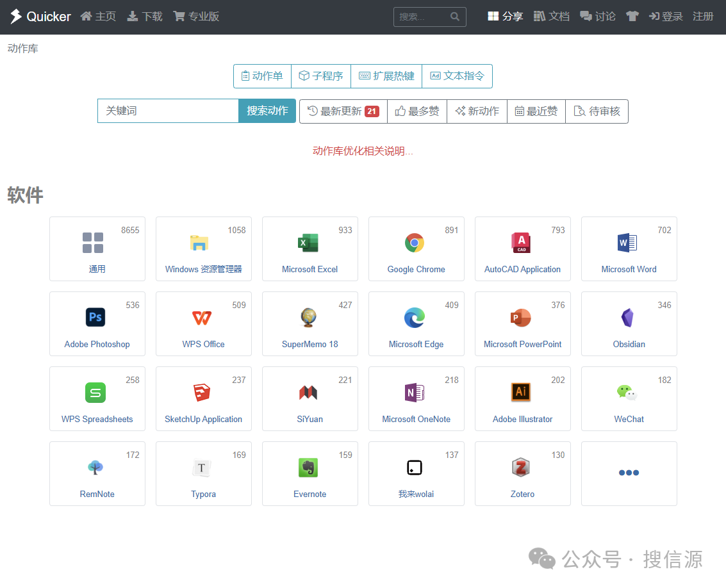
Task: Click the magnifier icon in top search
Action: (455, 17)
